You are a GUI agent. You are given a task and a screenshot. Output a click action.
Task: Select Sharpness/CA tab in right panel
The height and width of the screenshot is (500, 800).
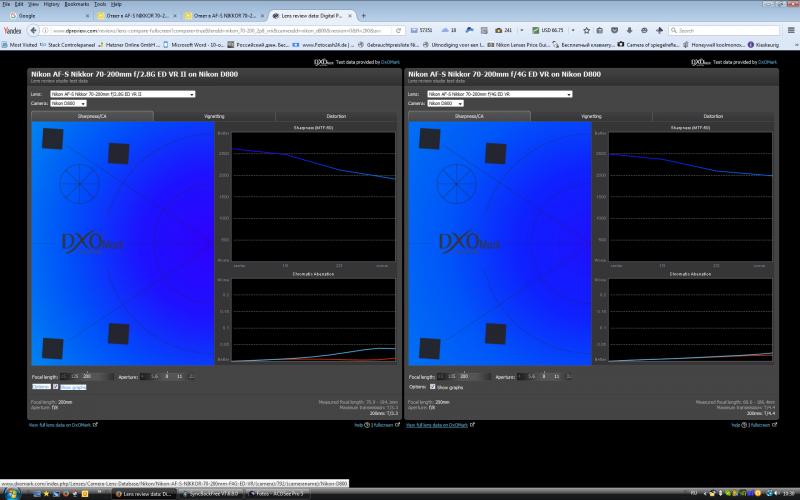(469, 116)
